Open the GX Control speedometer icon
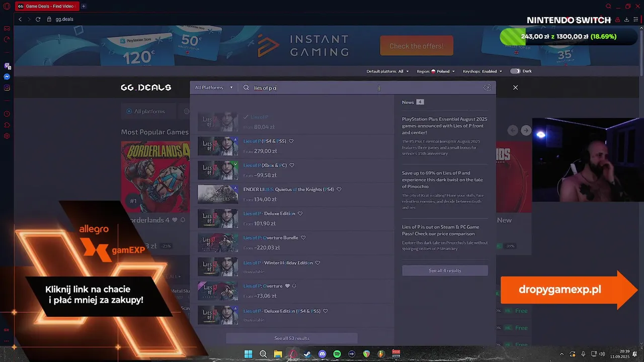The height and width of the screenshot is (362, 644). pos(7,39)
